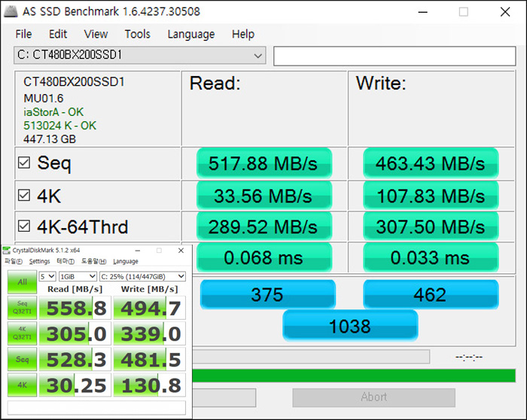
Task: Run All tests in CrystalDiskMark
Action: click(22, 282)
